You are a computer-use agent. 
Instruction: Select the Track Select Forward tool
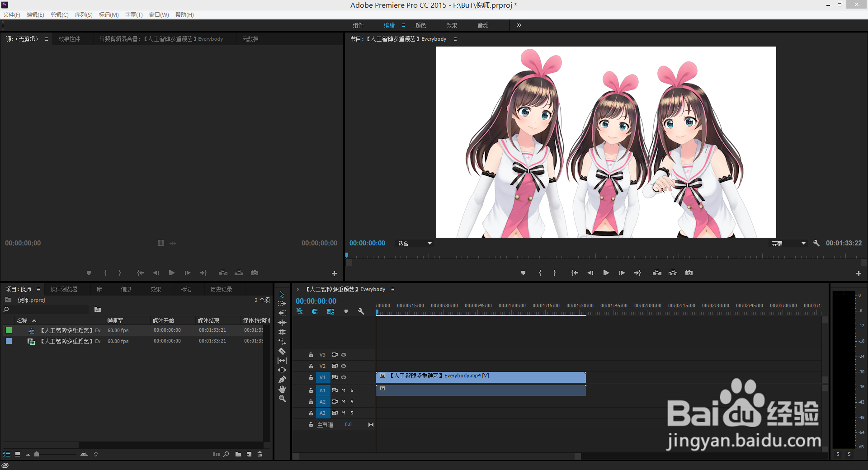(282, 304)
